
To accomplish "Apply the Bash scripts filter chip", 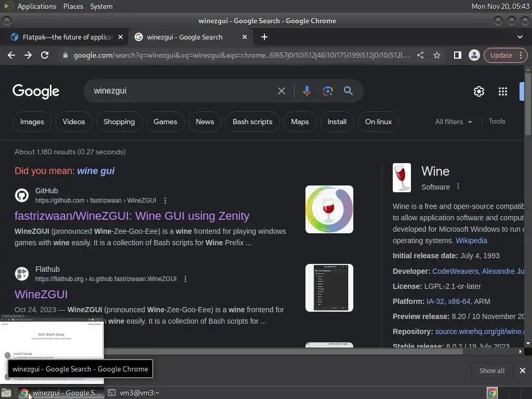I will pos(252,122).
